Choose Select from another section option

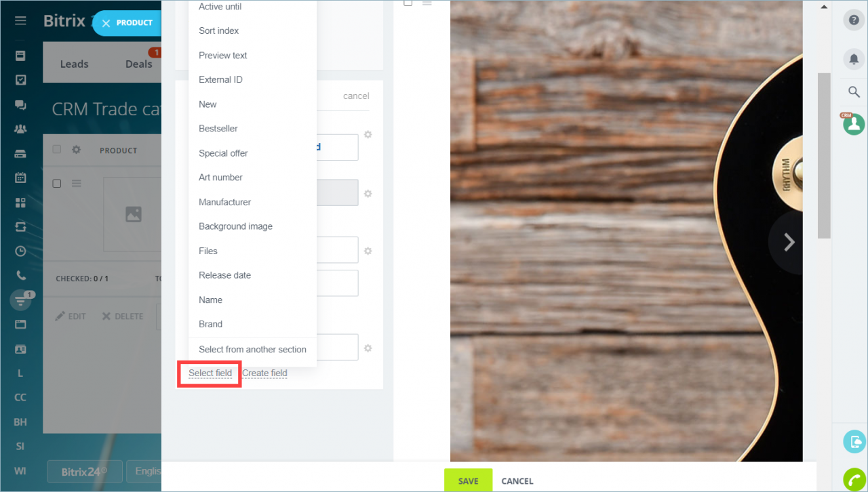pyautogui.click(x=252, y=350)
